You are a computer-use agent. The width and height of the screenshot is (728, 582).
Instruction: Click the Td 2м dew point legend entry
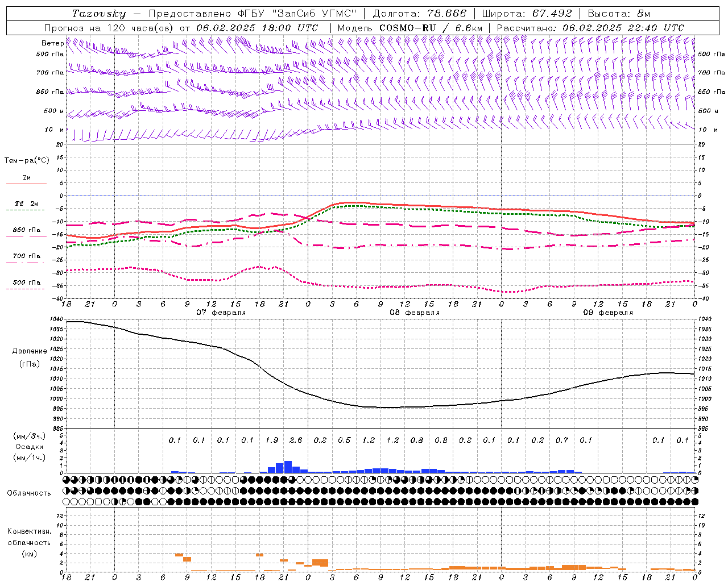click(26, 203)
